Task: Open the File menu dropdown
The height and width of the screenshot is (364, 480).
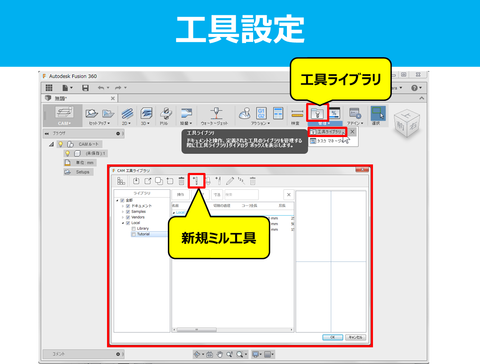Action: pos(67,88)
